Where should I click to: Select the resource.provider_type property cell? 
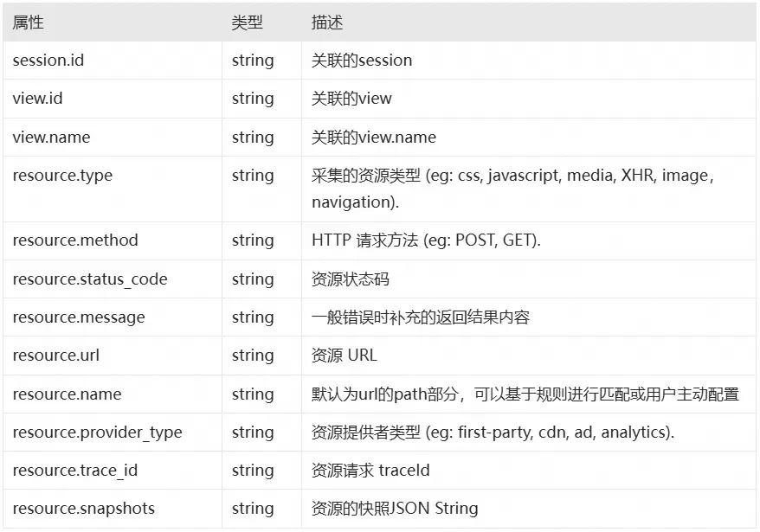click(x=97, y=433)
